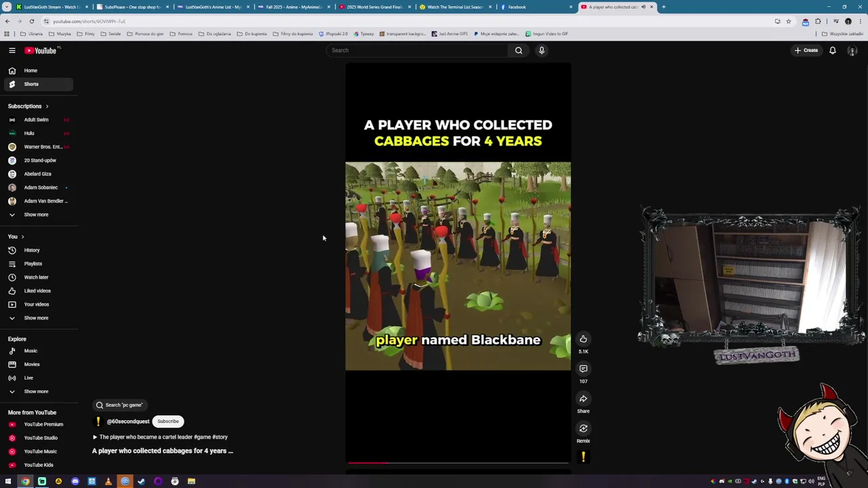
Task: Subscribe to @60secondquest
Action: 168,422
